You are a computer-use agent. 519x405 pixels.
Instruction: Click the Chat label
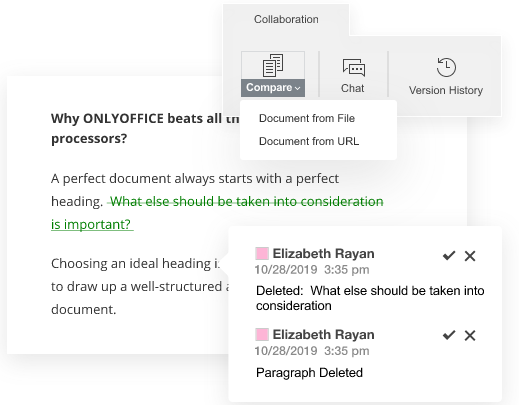pos(352,88)
